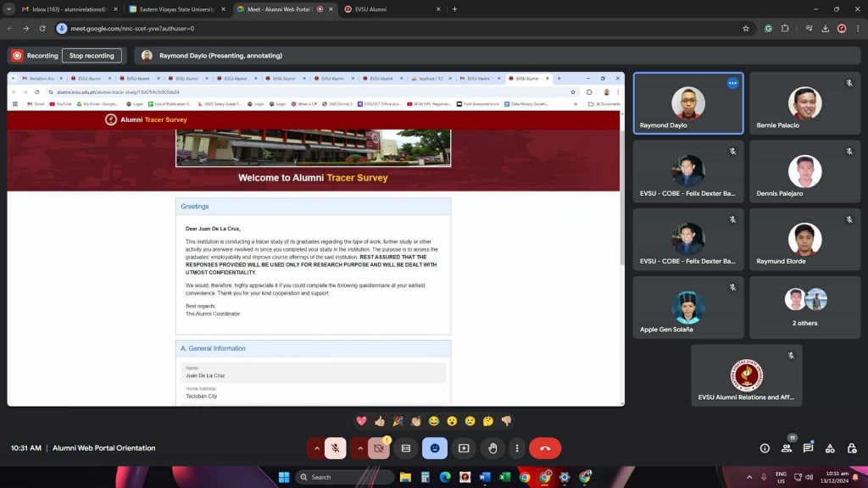Expand the camera options chevron
868x488 pixels.
click(359, 447)
